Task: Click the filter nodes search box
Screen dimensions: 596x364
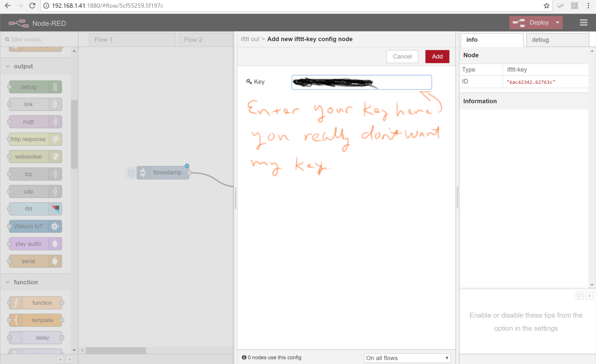Action: point(39,39)
